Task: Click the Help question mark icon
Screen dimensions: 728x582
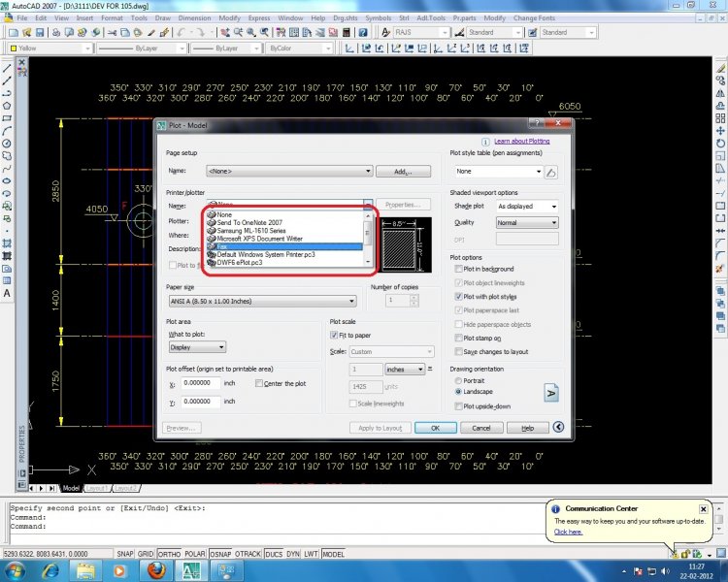Action: [x=363, y=32]
